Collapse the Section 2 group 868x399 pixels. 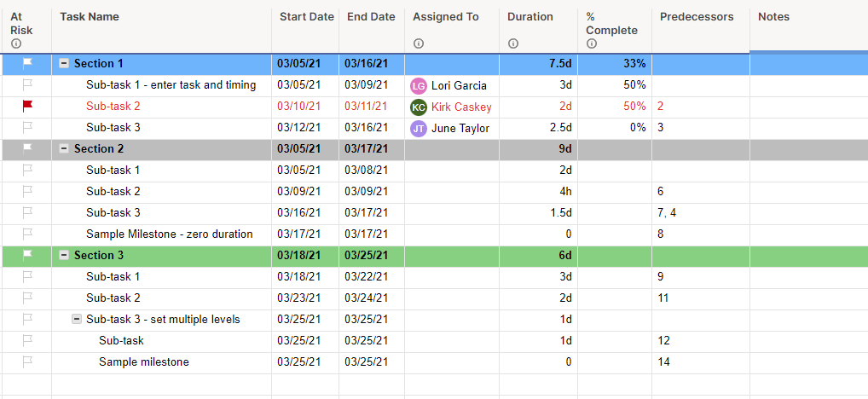(x=64, y=149)
